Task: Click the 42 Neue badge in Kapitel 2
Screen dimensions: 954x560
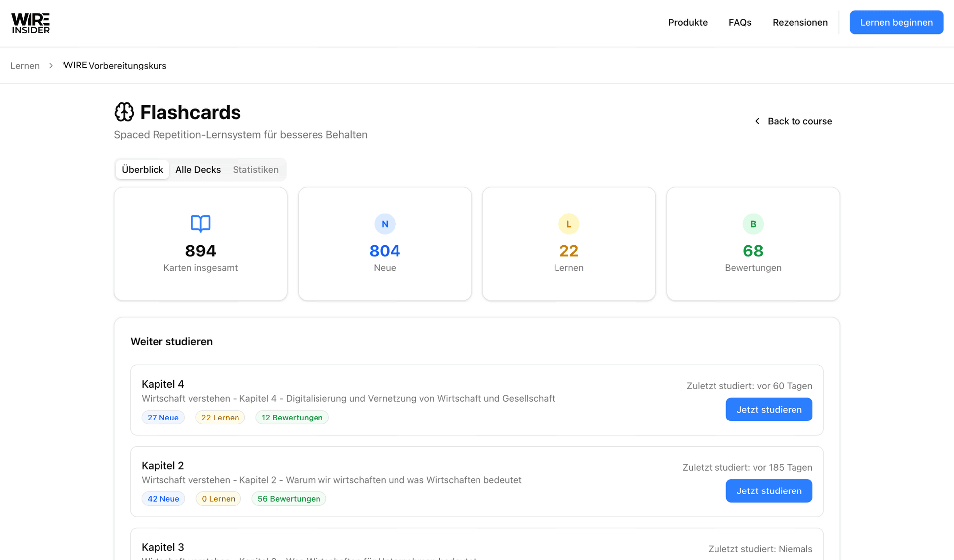Action: [x=163, y=499]
